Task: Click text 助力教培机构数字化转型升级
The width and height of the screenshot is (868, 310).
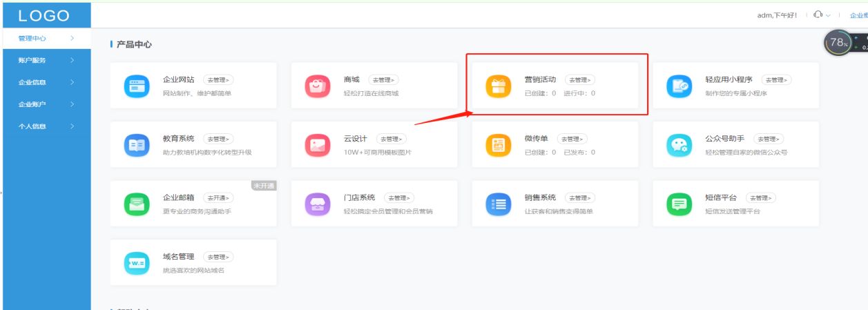Action: (x=207, y=153)
